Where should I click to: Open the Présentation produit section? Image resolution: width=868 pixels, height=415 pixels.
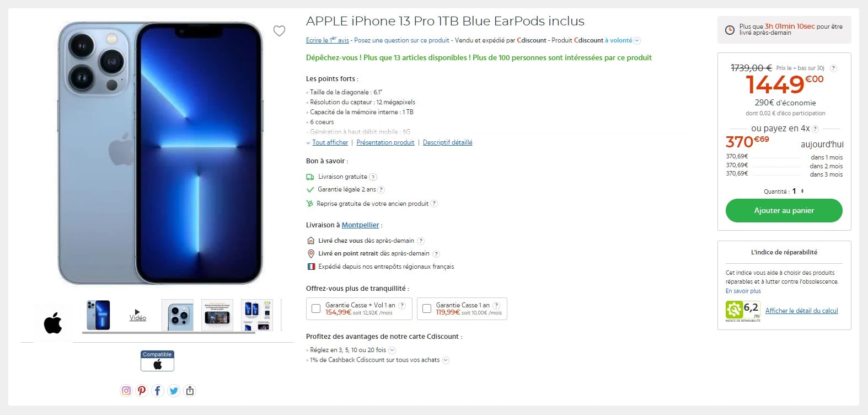click(385, 142)
